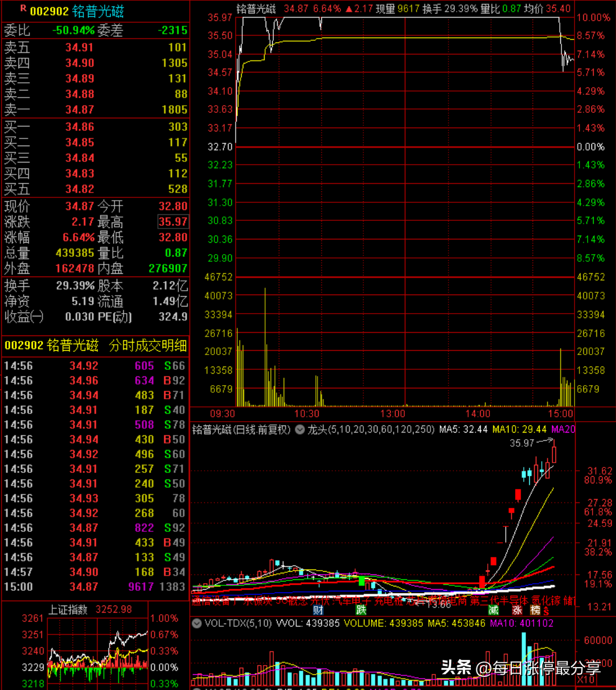Click the MA10: 29.44 readout
Viewport: 616px width, 690px height.
(519, 430)
